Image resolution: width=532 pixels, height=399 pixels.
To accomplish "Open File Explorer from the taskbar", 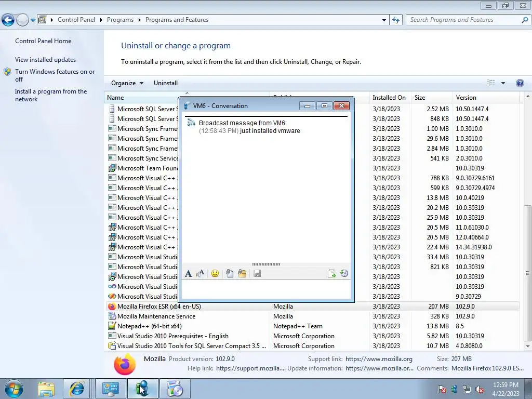I will pyautogui.click(x=46, y=389).
